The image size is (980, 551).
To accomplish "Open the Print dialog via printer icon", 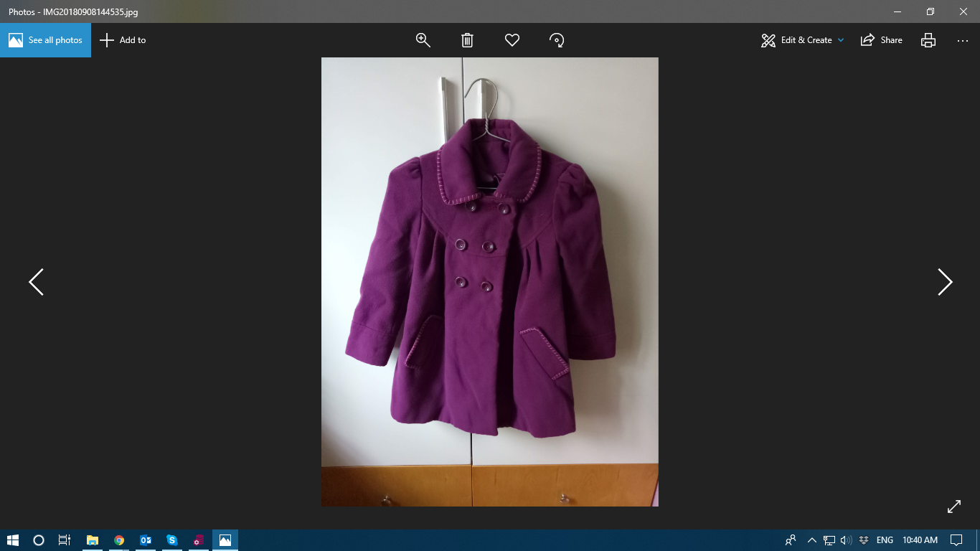I will tap(928, 40).
